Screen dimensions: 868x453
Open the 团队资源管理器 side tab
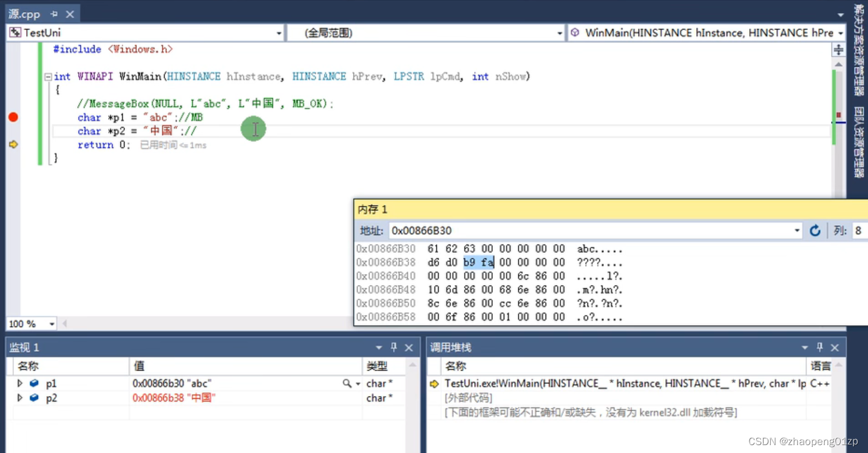(x=859, y=142)
